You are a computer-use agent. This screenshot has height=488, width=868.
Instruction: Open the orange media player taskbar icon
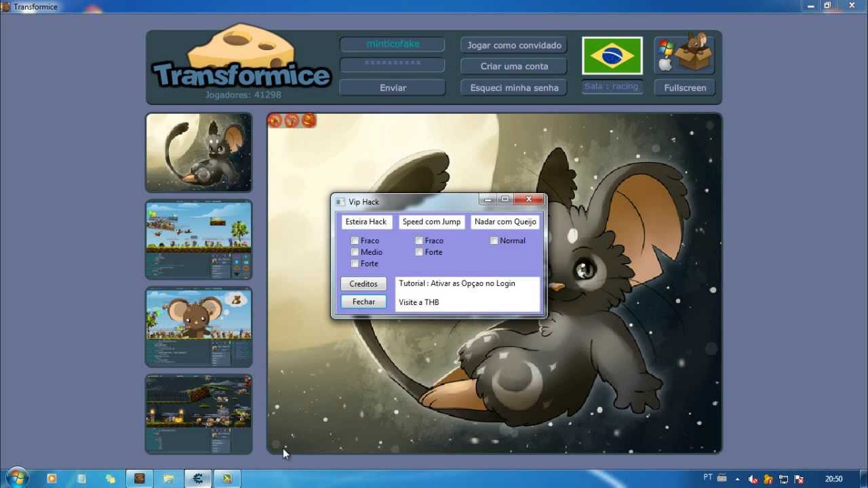click(52, 479)
